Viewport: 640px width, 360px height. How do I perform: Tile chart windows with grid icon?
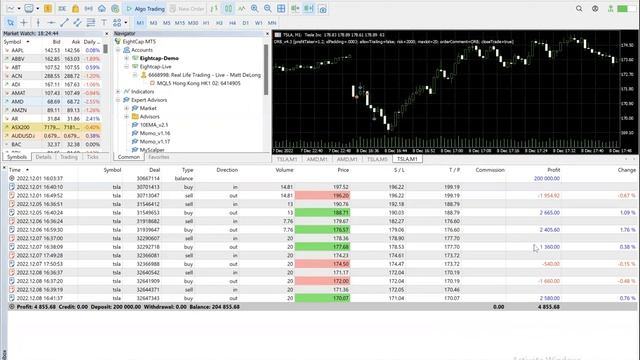click(281, 9)
